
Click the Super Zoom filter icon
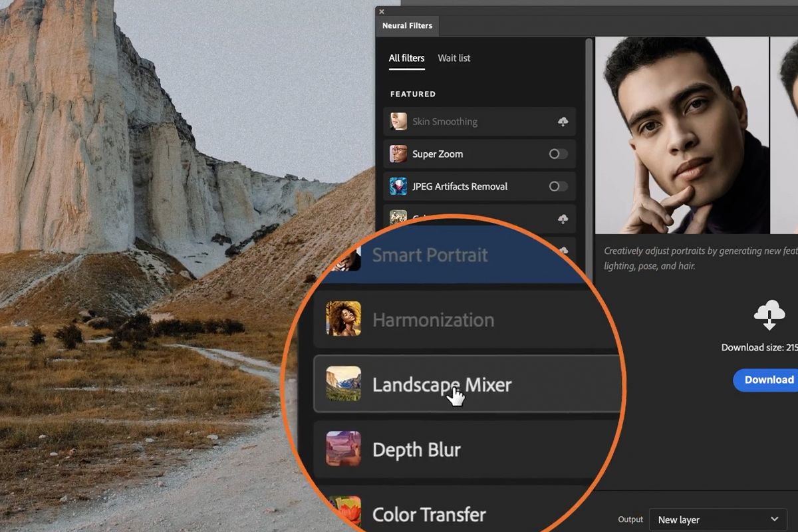pyautogui.click(x=398, y=154)
